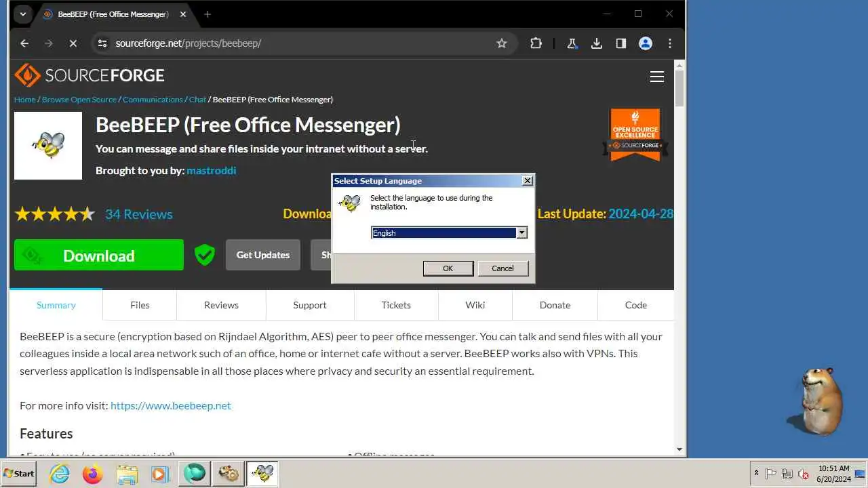The width and height of the screenshot is (868, 488).
Task: Open Chrome downloads icon
Action: click(x=597, y=43)
